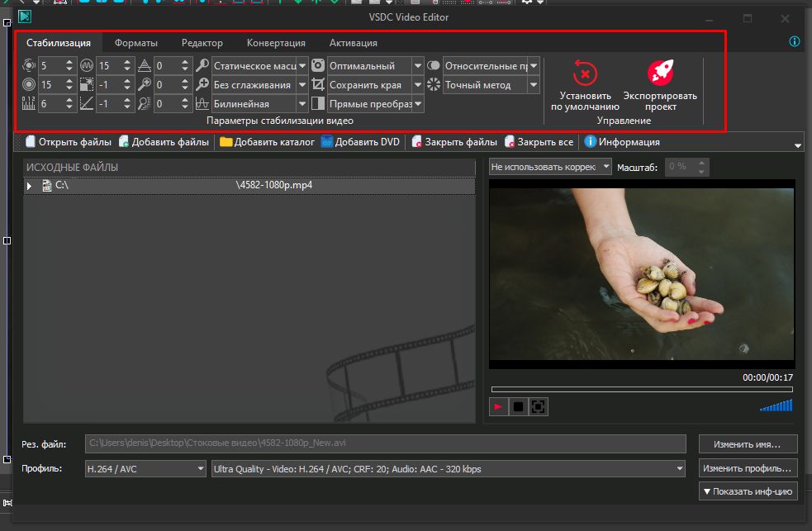Click the step value field showing 6
Image resolution: width=812 pixels, height=531 pixels.
[x=51, y=103]
